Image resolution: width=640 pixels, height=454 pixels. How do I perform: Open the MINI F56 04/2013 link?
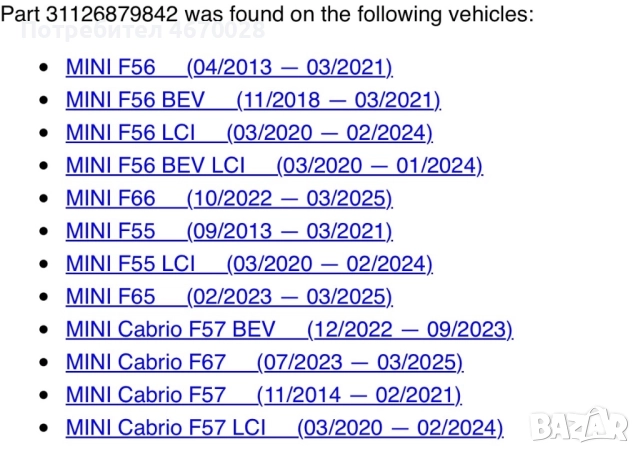[110, 67]
